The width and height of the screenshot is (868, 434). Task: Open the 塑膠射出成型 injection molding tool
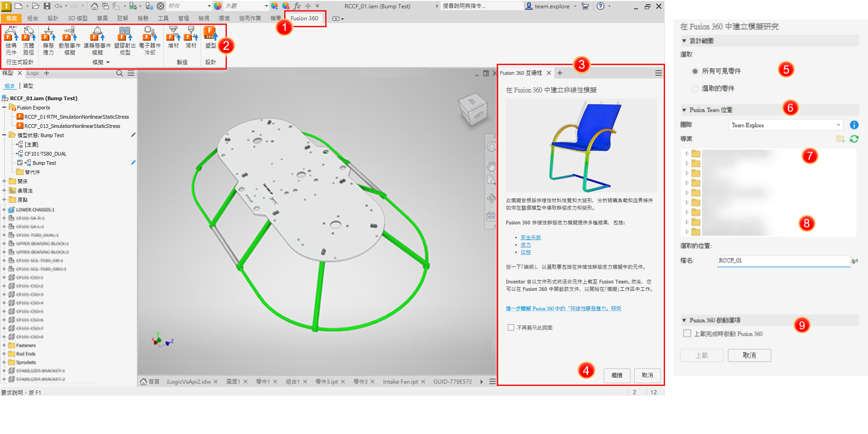point(125,41)
